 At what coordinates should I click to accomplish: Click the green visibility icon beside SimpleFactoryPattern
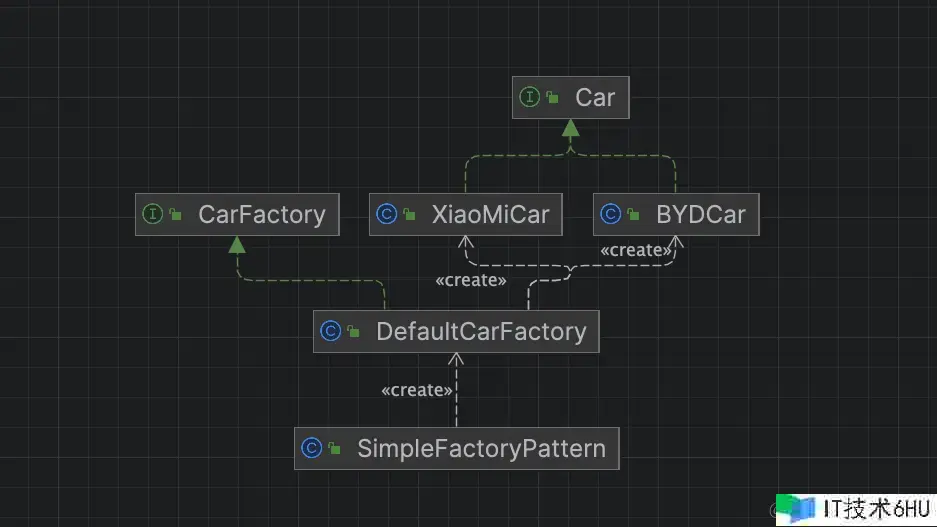pos(335,449)
